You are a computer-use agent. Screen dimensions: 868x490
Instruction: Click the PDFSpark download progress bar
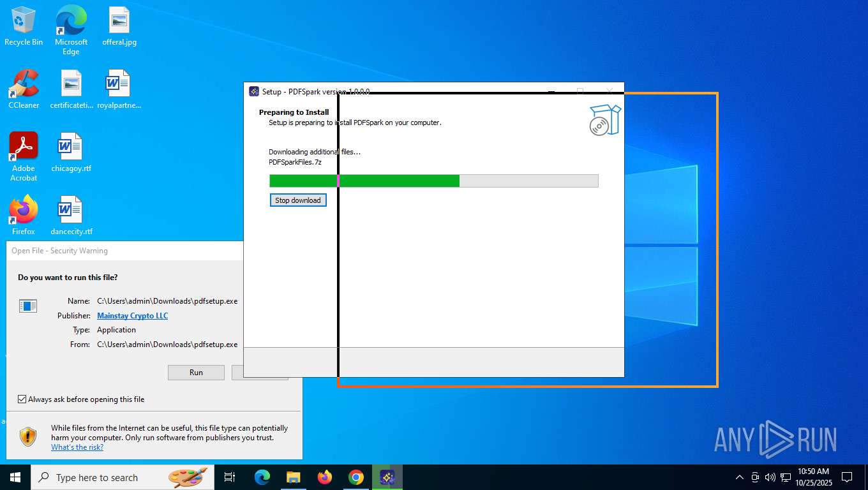pos(434,181)
